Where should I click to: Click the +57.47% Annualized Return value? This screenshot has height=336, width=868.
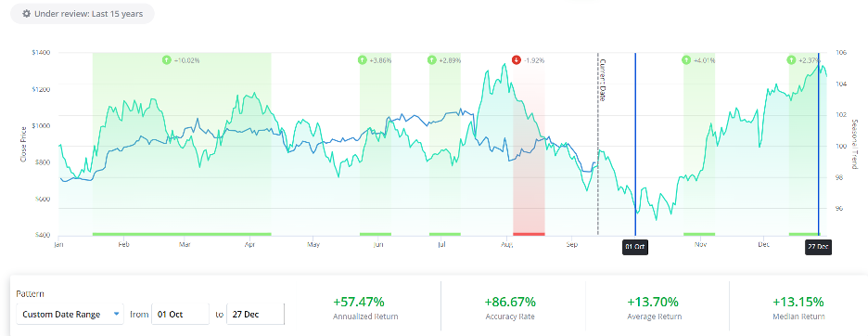[x=358, y=303]
